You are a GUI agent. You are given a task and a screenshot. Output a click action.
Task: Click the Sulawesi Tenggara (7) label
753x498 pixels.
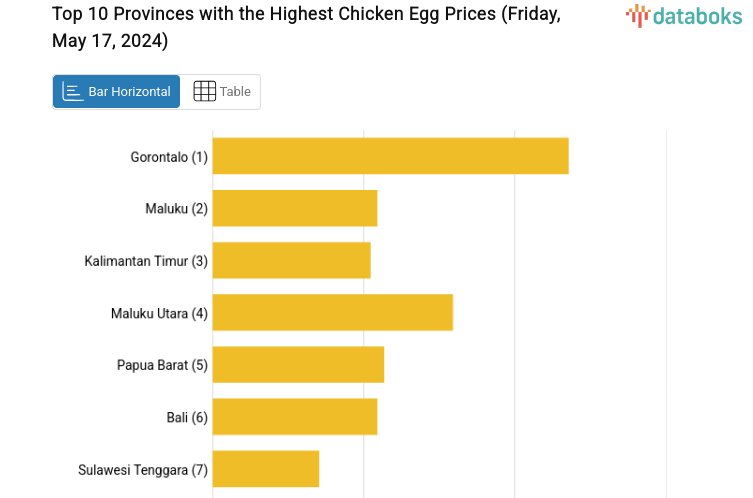coord(143,469)
